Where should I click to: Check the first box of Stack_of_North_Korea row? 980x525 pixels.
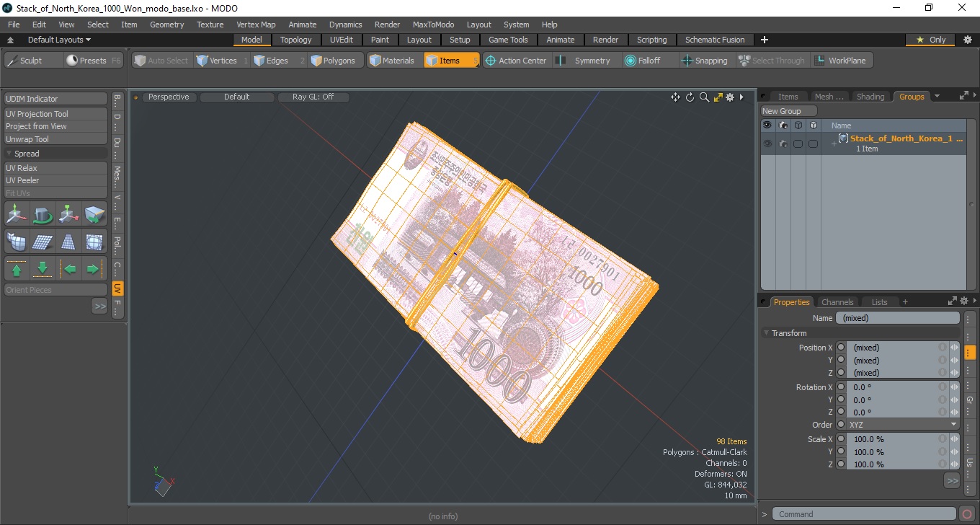tap(798, 144)
